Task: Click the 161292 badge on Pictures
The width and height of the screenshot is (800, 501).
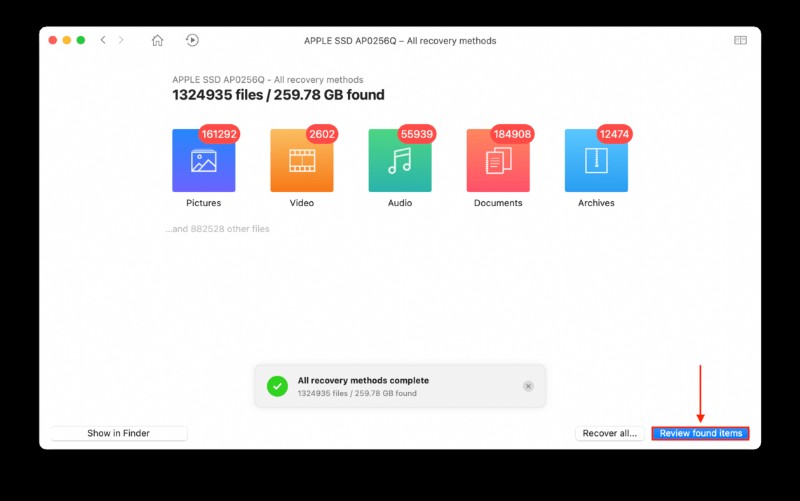Action: (219, 134)
